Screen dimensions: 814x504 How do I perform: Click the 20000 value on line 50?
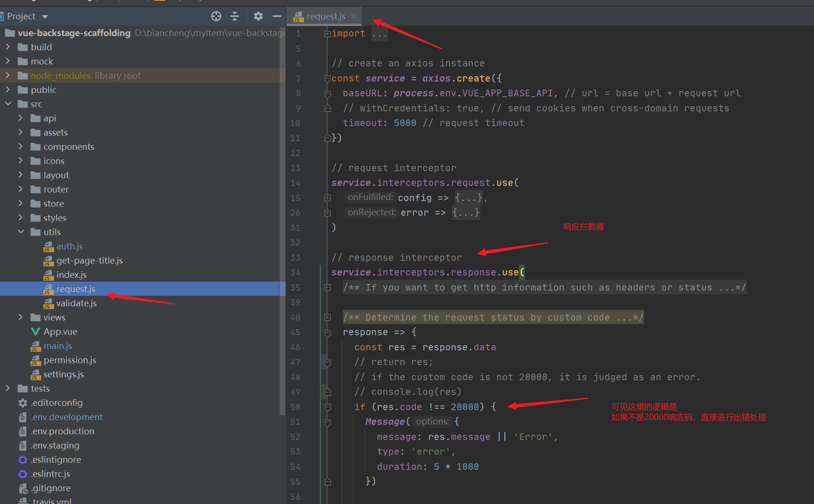click(465, 407)
